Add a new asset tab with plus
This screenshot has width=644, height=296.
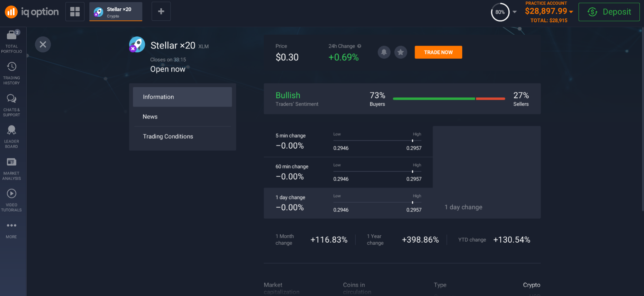tap(161, 11)
